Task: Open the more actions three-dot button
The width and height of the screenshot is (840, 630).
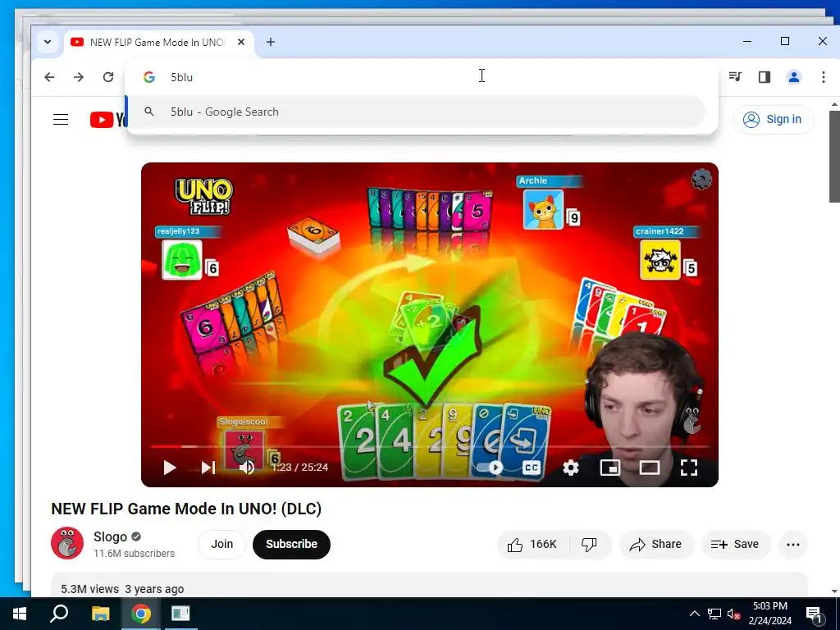Action: tap(793, 545)
